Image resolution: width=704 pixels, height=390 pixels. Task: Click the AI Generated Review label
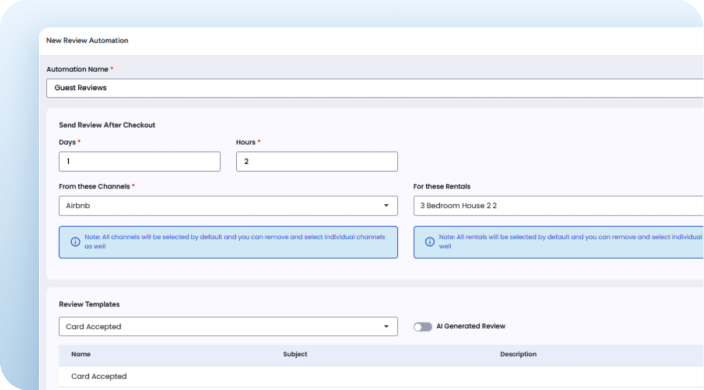pos(471,326)
